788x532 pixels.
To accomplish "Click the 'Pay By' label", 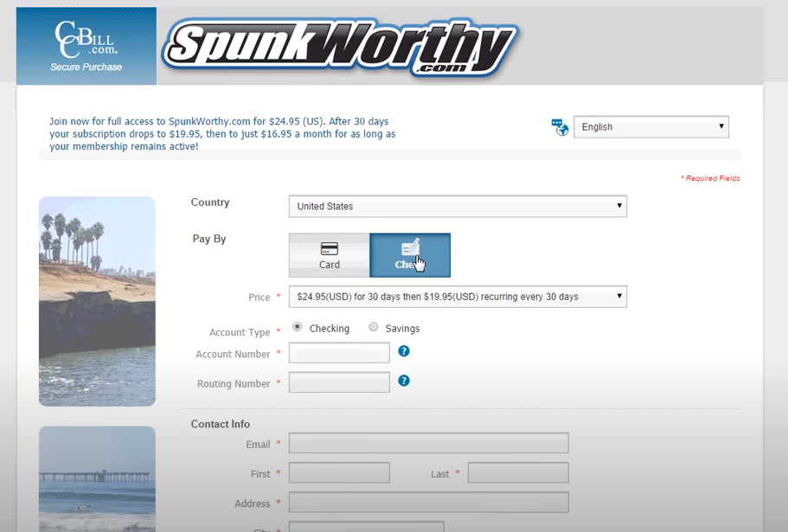I will pyautogui.click(x=209, y=239).
